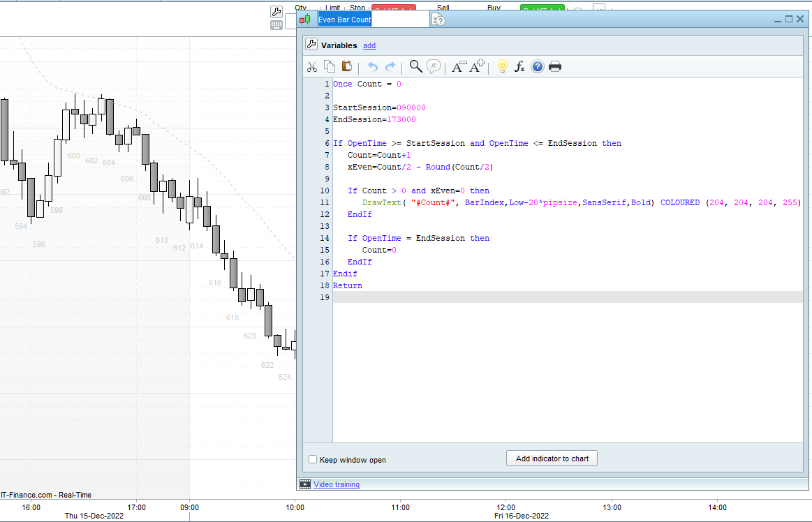
Task: Click the Cut scissors icon
Action: pyautogui.click(x=312, y=67)
